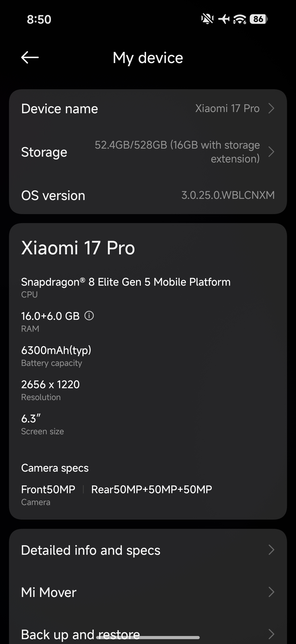296x644 pixels.
Task: Open Storage details chevron
Action: (x=271, y=152)
